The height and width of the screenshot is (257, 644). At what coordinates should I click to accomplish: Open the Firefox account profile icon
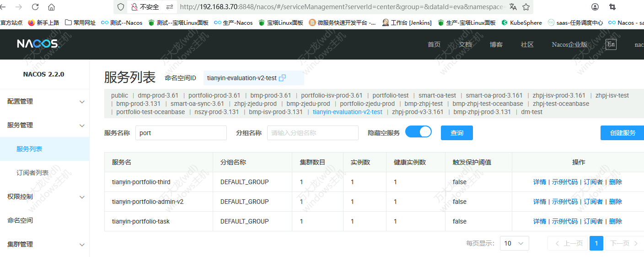(x=595, y=7)
